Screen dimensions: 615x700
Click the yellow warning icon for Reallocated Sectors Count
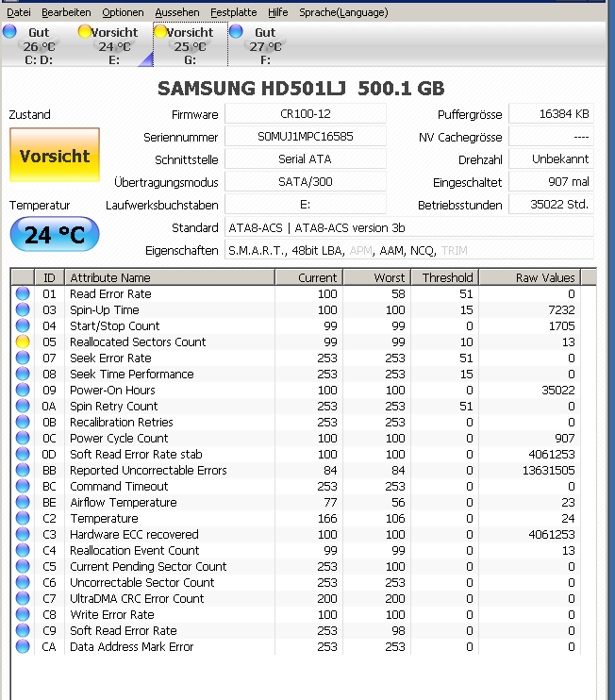click(x=23, y=342)
